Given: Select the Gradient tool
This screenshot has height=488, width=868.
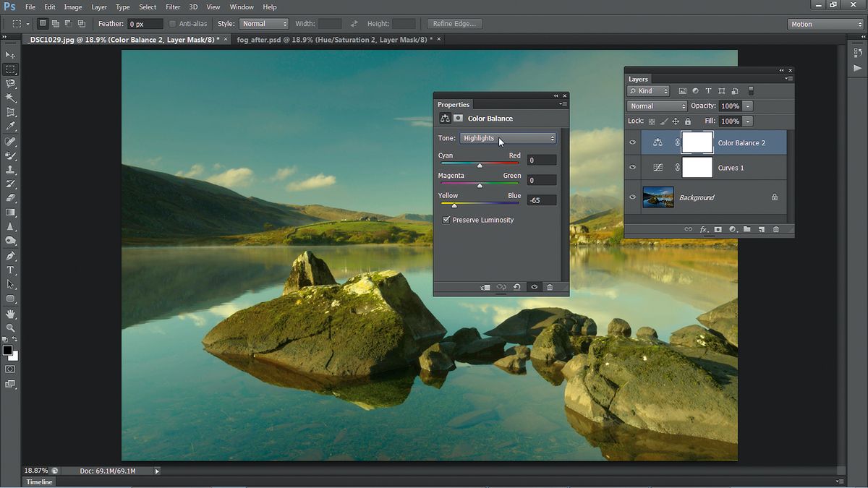Looking at the screenshot, I should (10, 213).
